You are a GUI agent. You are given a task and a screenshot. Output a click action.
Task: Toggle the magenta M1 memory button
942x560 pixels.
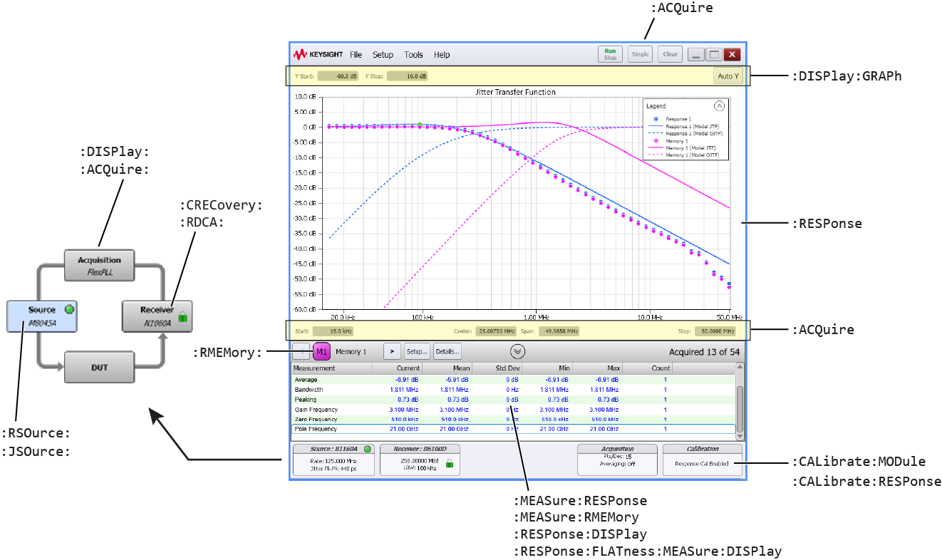click(x=321, y=351)
